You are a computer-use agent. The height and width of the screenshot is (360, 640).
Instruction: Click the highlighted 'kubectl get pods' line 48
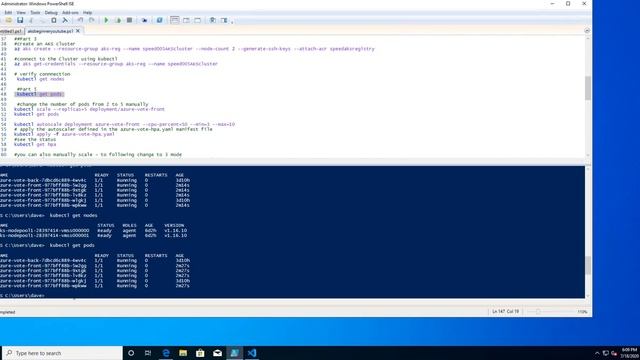click(x=40, y=94)
